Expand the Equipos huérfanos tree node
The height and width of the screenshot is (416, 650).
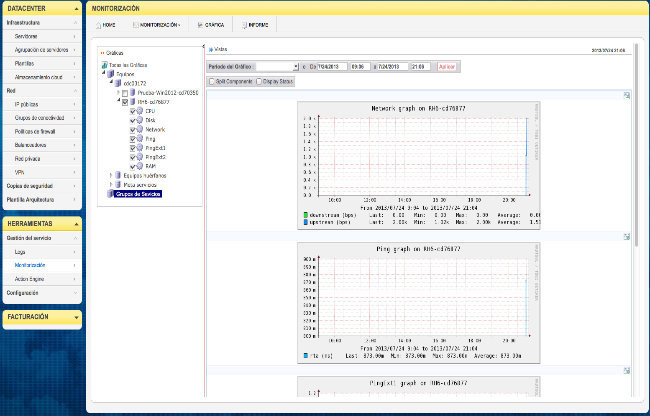pos(111,175)
